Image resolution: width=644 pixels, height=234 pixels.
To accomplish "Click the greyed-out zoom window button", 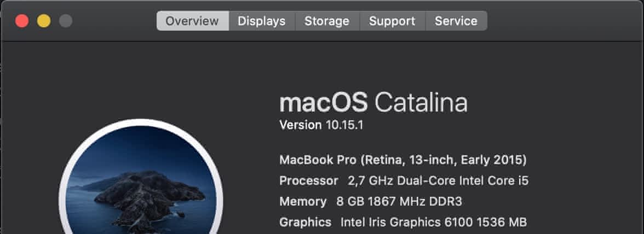I will tap(66, 21).
